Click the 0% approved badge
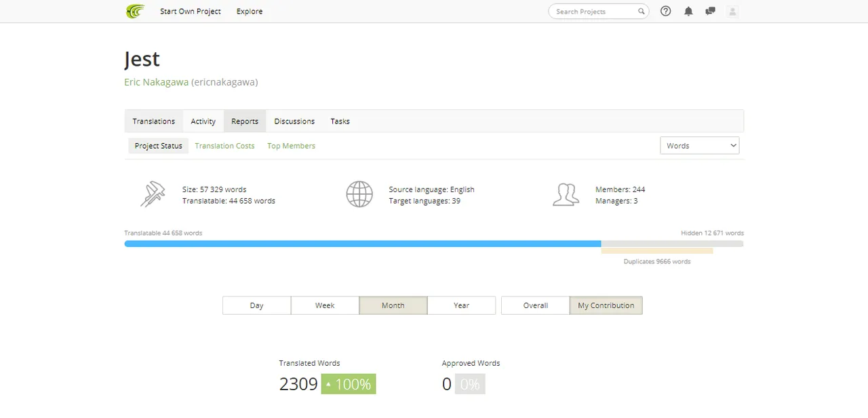Screen dimensions: 868x418 [x=470, y=384]
